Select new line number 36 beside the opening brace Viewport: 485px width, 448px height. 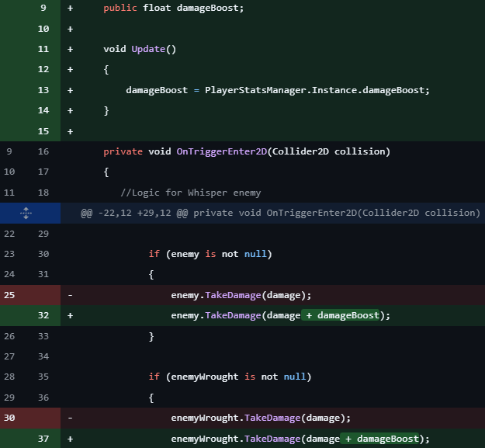click(x=43, y=398)
